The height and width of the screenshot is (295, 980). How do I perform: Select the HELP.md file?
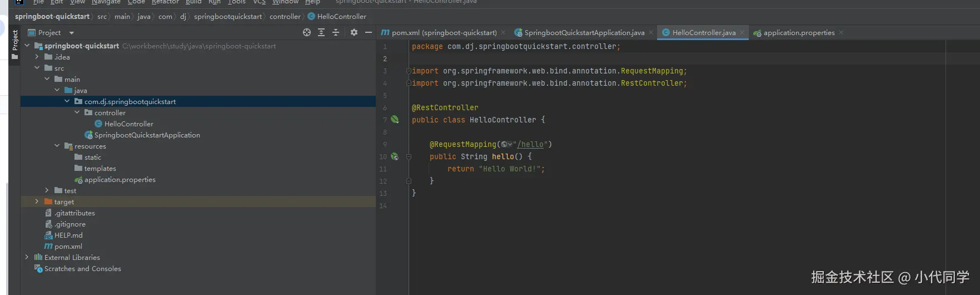68,235
